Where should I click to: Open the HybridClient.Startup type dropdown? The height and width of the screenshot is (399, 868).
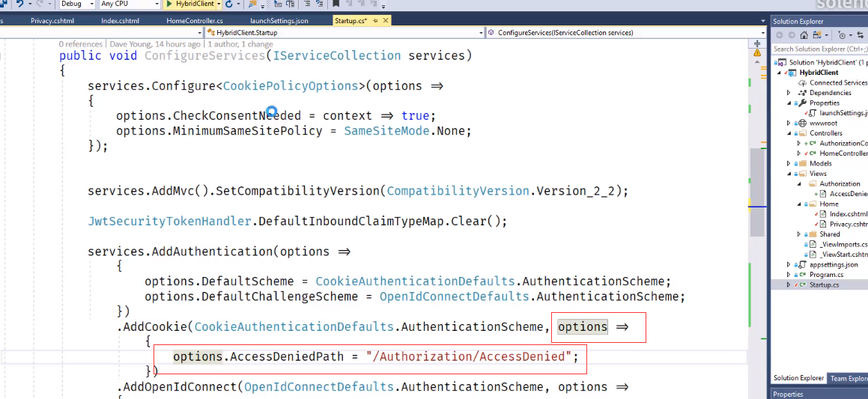pos(344,33)
